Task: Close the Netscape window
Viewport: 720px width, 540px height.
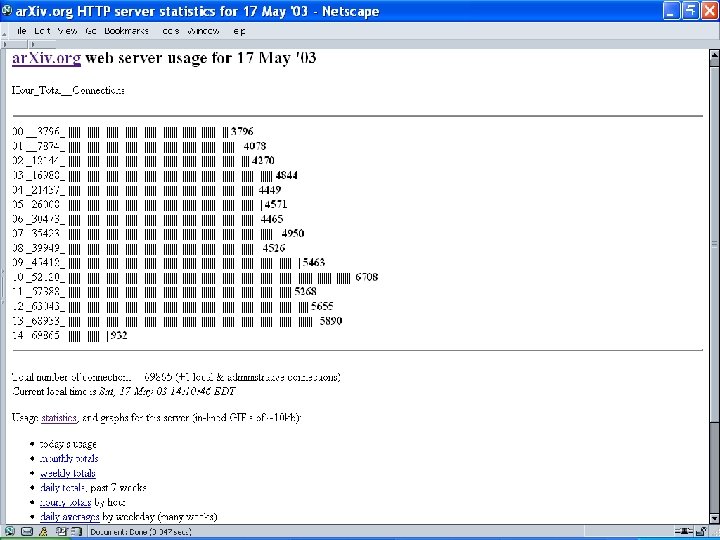Action: pyautogui.click(x=709, y=11)
